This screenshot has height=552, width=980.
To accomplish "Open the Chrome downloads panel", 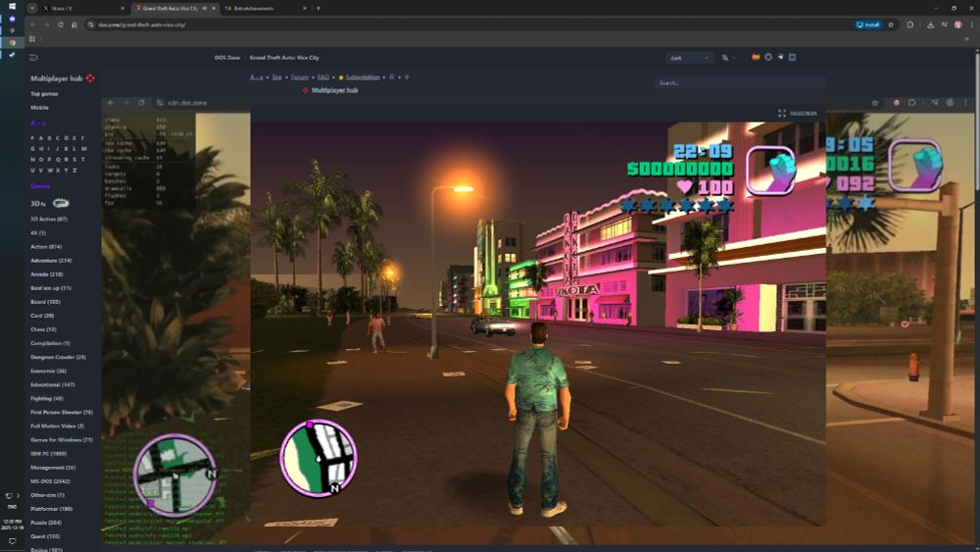I will 930,25.
